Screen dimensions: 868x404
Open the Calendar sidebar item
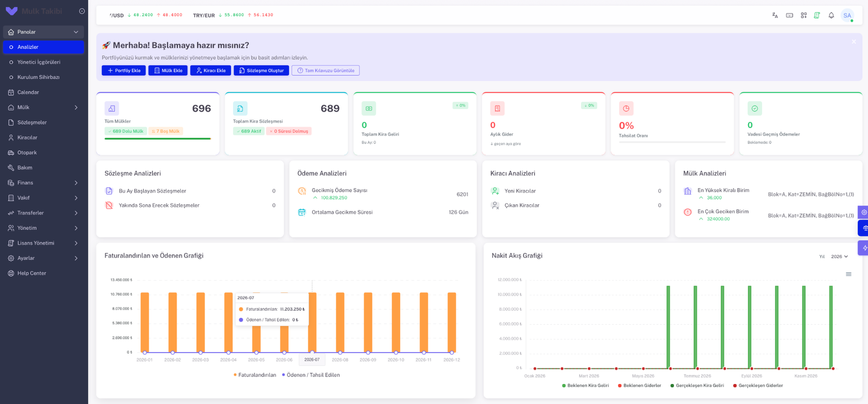tap(43, 92)
